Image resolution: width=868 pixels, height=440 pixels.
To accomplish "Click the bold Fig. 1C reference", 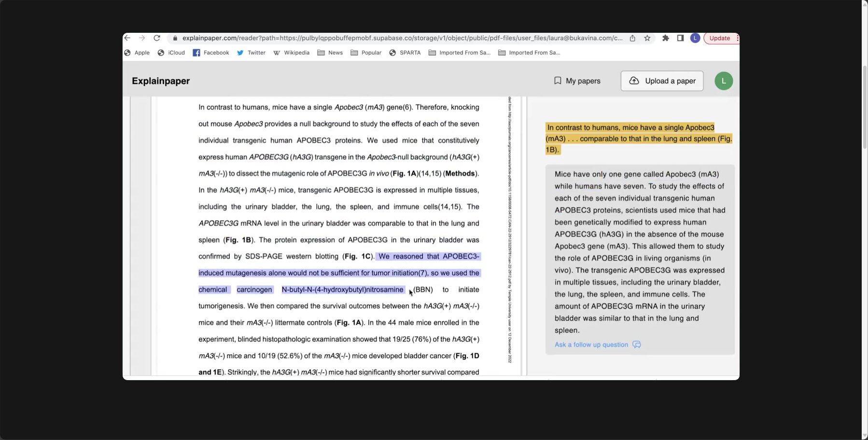I will pyautogui.click(x=357, y=256).
